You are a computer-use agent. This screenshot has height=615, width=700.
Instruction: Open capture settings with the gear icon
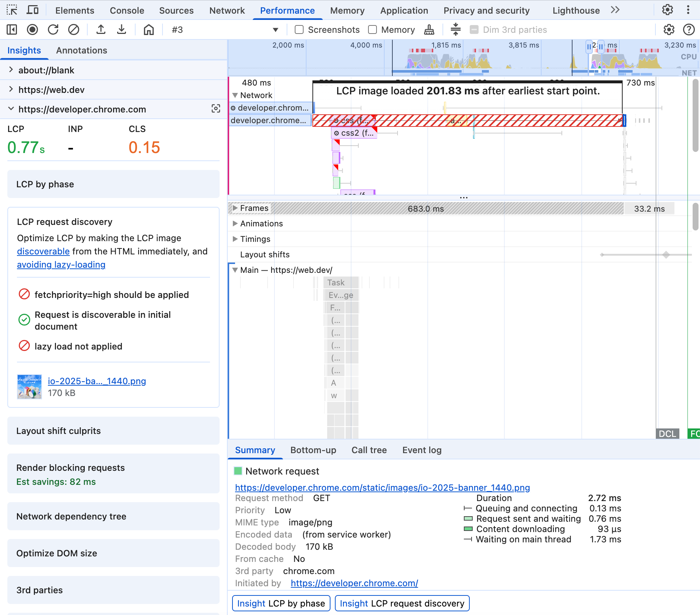[x=669, y=30]
